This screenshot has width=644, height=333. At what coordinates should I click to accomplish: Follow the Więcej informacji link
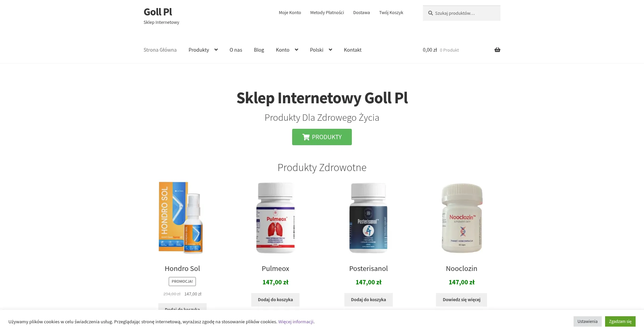click(x=296, y=322)
